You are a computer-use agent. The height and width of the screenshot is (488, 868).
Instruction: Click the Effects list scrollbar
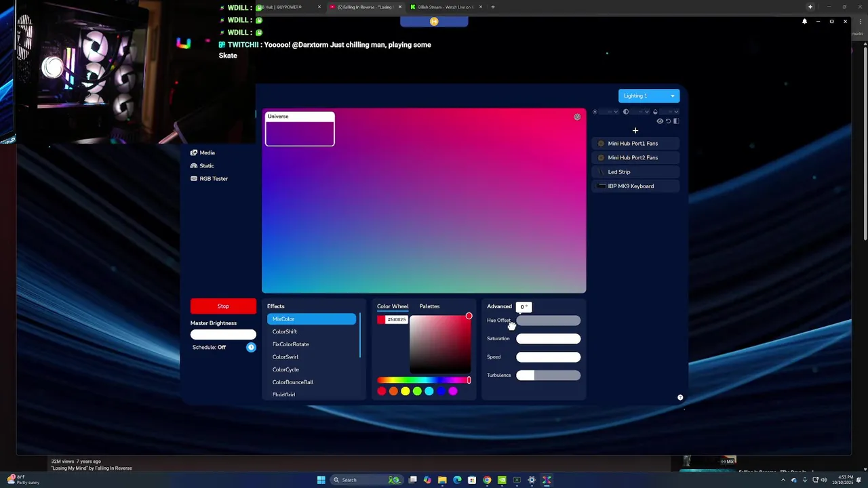pos(360,336)
